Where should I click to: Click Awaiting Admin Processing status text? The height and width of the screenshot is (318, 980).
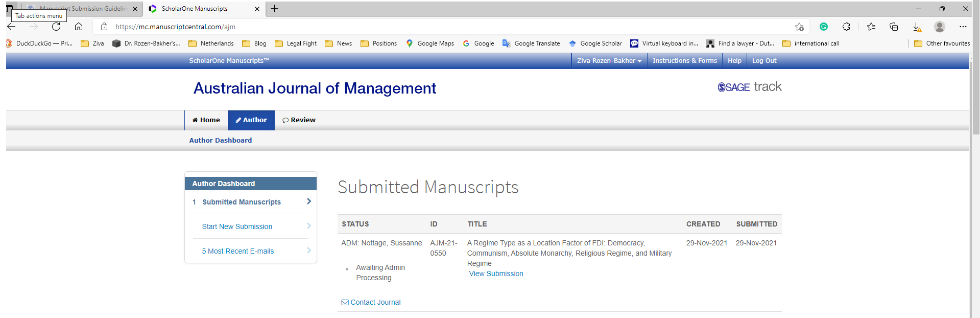pyautogui.click(x=380, y=272)
